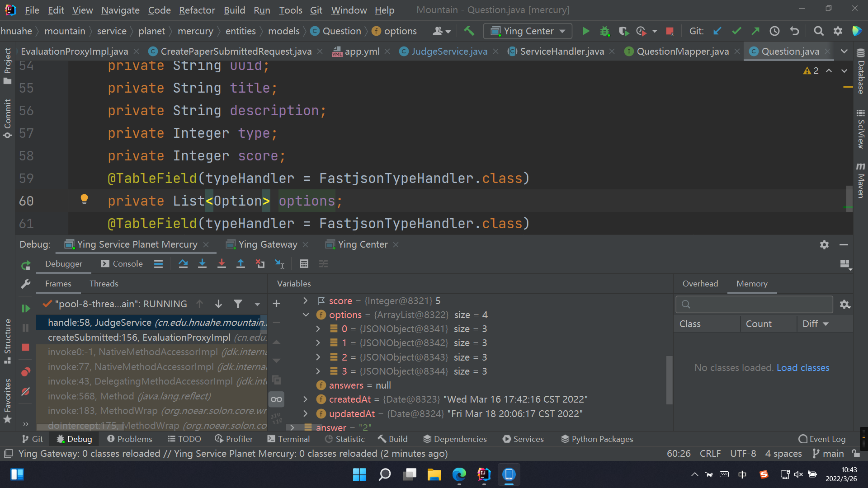Toggle Project tool window on left sidebar

7,66
